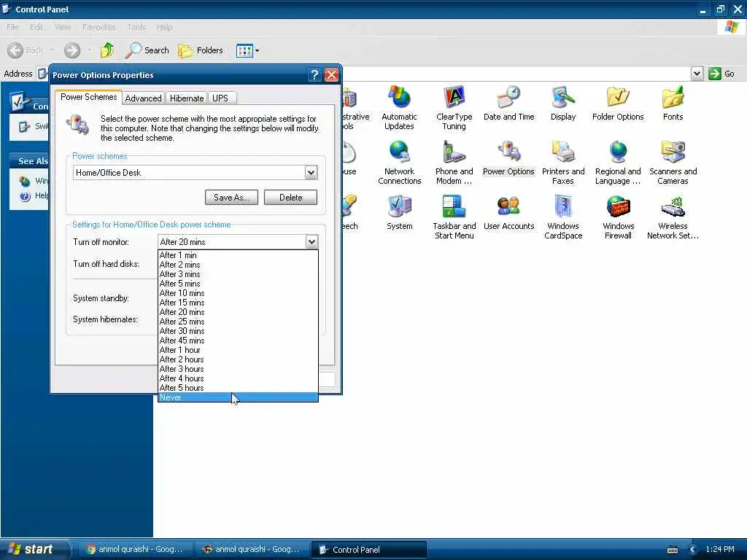
Task: Open Windows CardSpace icon
Action: click(x=563, y=217)
